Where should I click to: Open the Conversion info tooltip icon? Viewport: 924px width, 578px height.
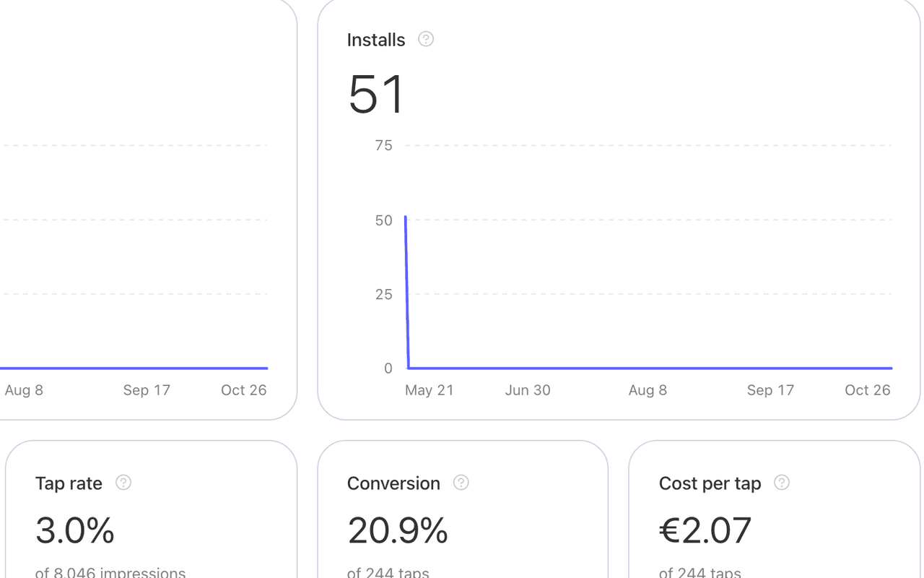pyautogui.click(x=461, y=482)
